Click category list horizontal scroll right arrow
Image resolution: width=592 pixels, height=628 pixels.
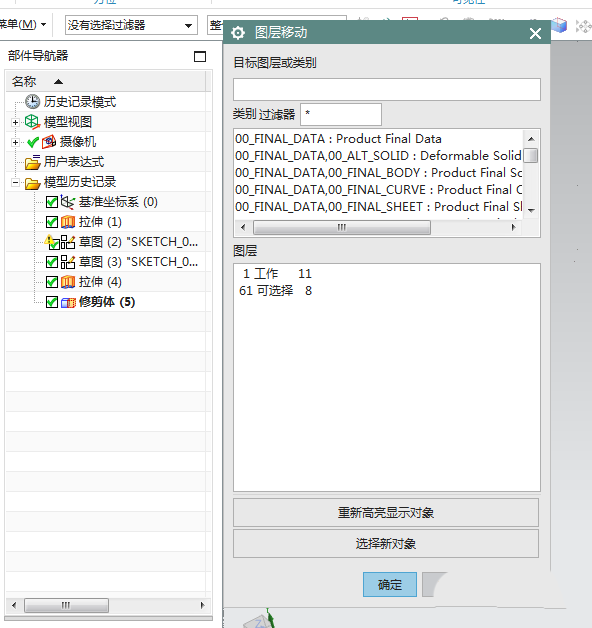coord(513,227)
